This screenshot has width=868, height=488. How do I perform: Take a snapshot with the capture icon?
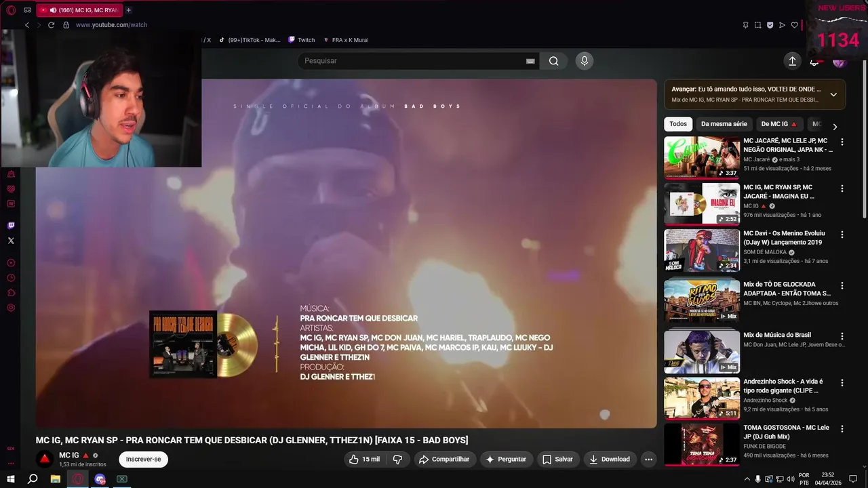point(757,25)
